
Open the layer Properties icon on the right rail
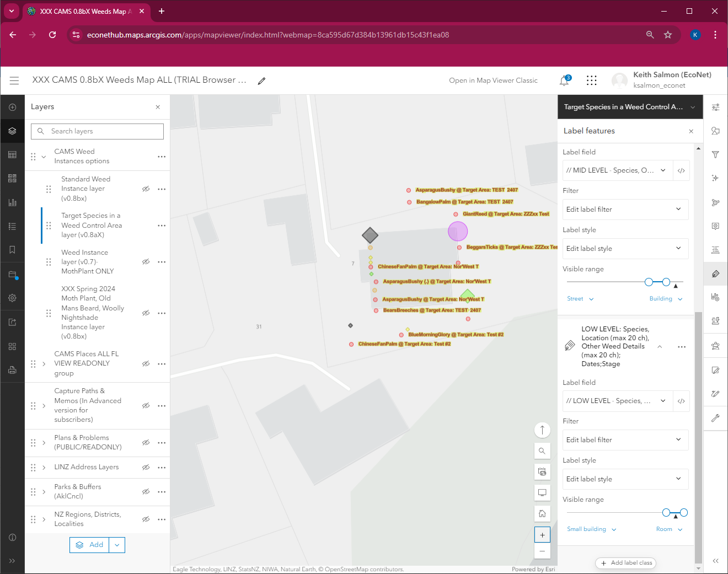click(715, 107)
